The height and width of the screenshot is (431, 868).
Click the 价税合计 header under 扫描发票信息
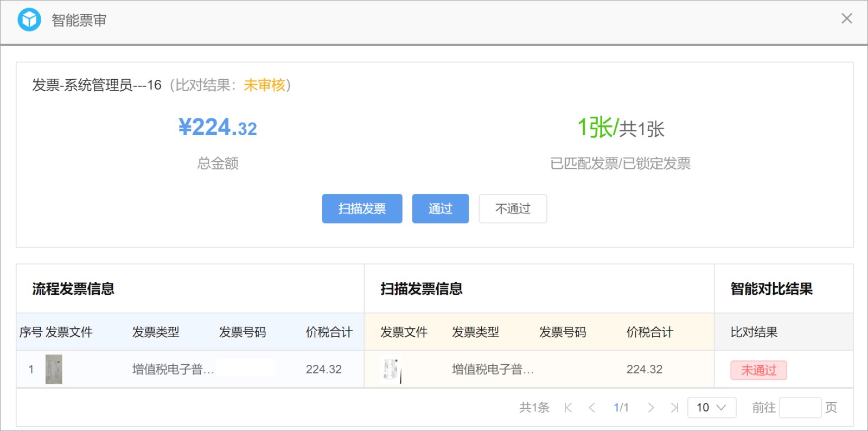[650, 332]
